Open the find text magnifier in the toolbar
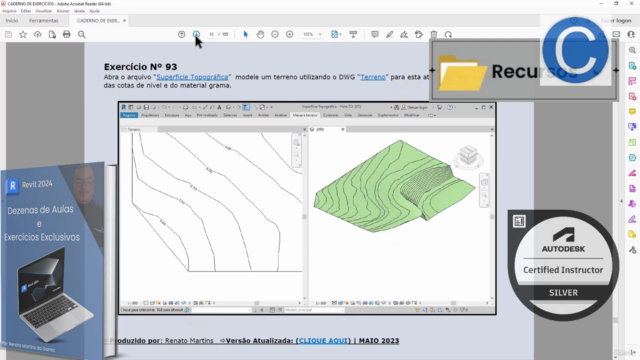The height and width of the screenshot is (360, 640). 82,35
